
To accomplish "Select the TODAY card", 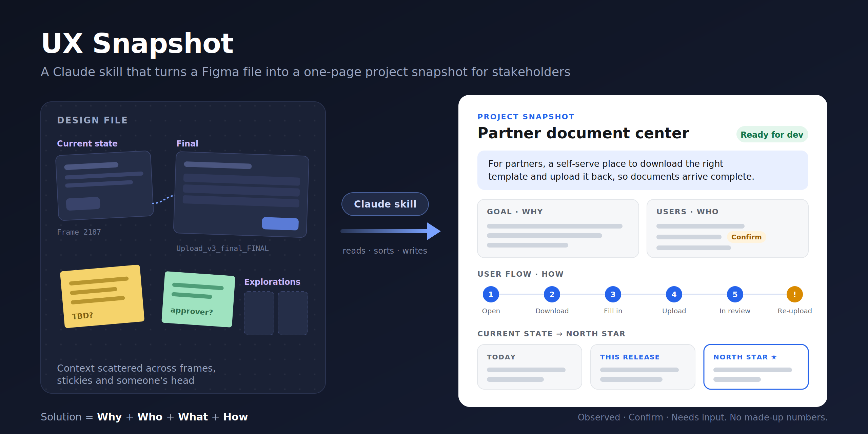I will pyautogui.click(x=529, y=367).
